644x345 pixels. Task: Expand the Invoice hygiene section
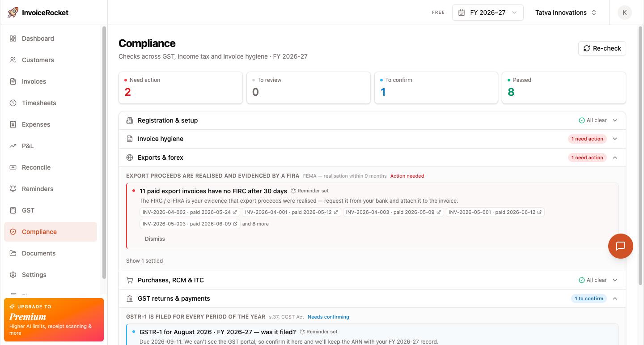[x=372, y=139]
